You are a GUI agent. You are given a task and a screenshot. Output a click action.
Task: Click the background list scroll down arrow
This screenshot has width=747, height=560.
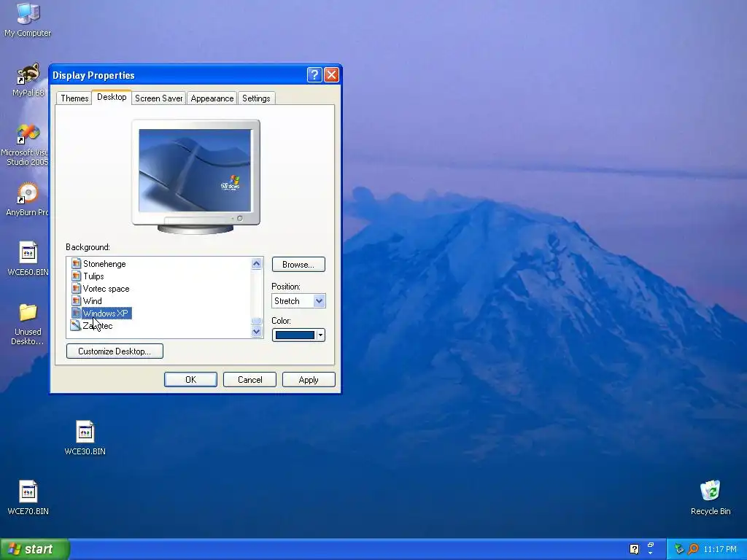click(256, 332)
